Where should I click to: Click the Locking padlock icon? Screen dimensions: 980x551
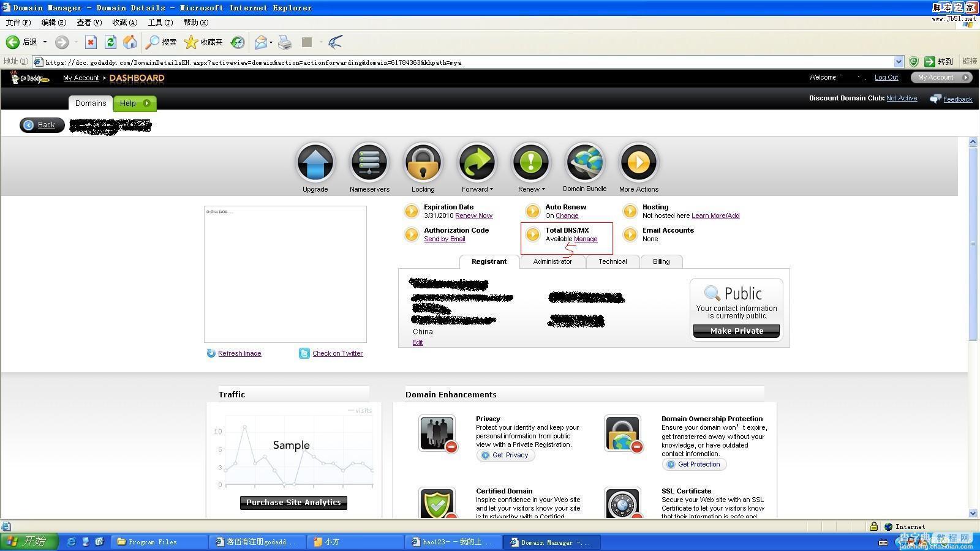coord(423,162)
